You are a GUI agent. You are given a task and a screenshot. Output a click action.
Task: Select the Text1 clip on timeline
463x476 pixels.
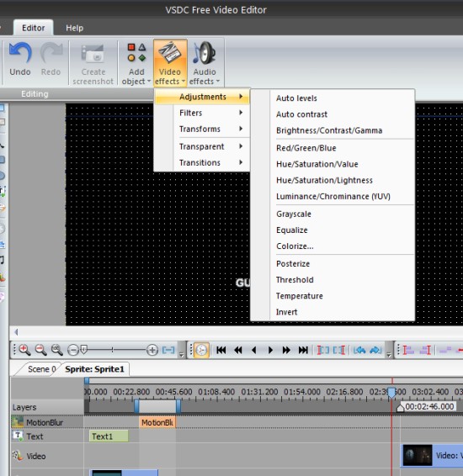point(109,436)
